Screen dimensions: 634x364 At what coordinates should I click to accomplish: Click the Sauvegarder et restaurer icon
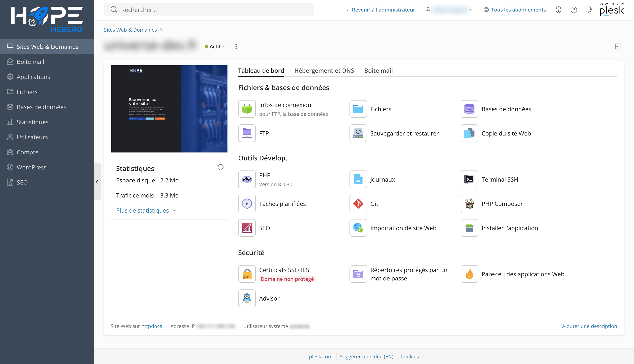(358, 133)
